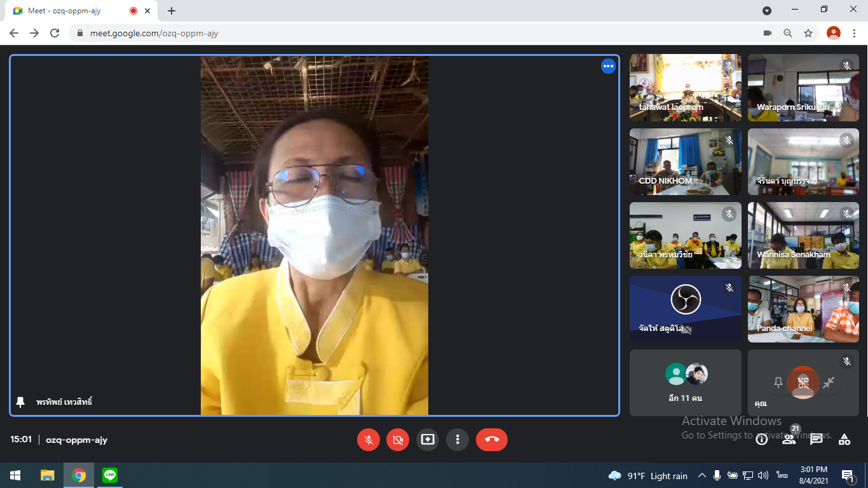The width and height of the screenshot is (868, 488).
Task: Focus the address bar with meet.google.com URL
Action: (x=413, y=33)
